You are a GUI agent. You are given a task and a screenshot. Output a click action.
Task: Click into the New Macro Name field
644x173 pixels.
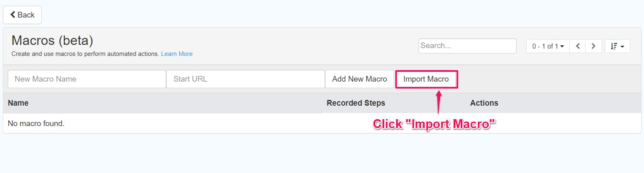pyautogui.click(x=87, y=79)
